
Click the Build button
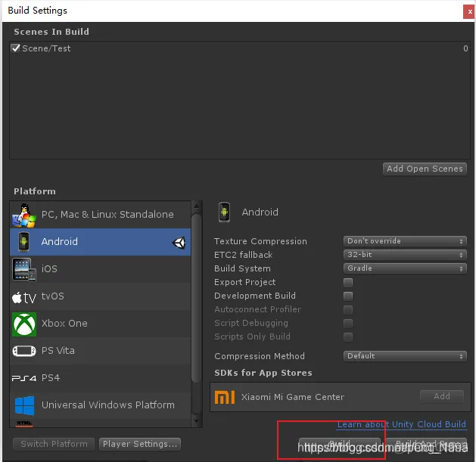340,444
